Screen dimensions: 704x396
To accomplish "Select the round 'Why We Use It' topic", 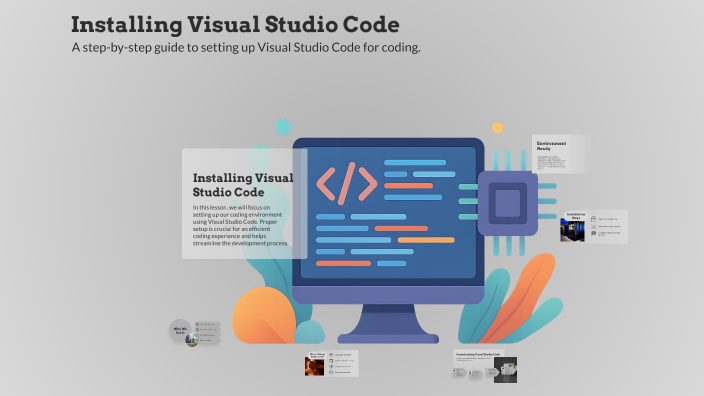I will tap(180, 330).
